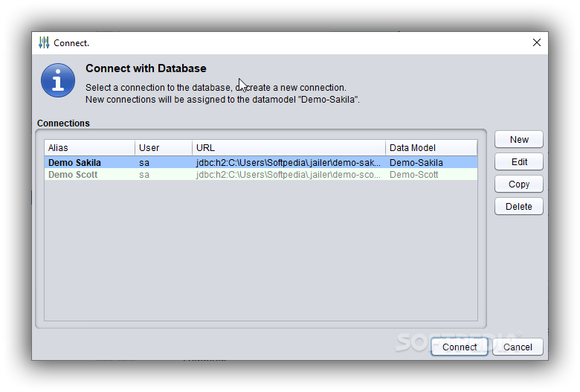Click the blue information icon
Viewport: 580px width, 392px height.
[x=58, y=80]
